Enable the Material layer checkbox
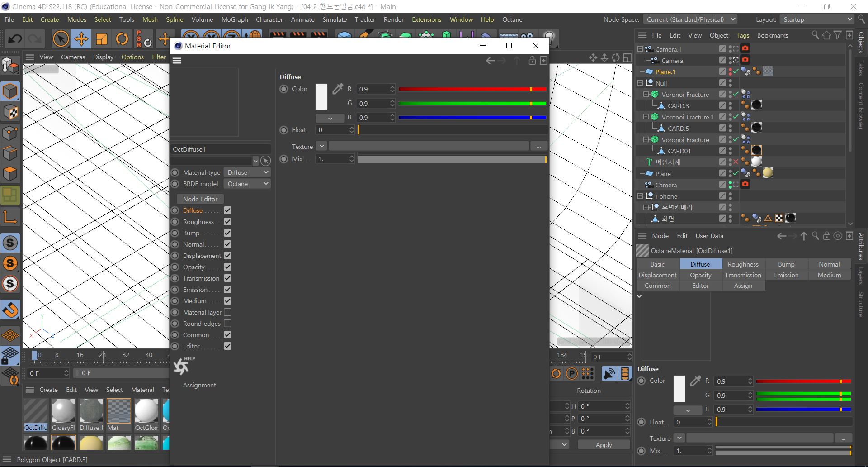The width and height of the screenshot is (868, 467). click(x=227, y=312)
